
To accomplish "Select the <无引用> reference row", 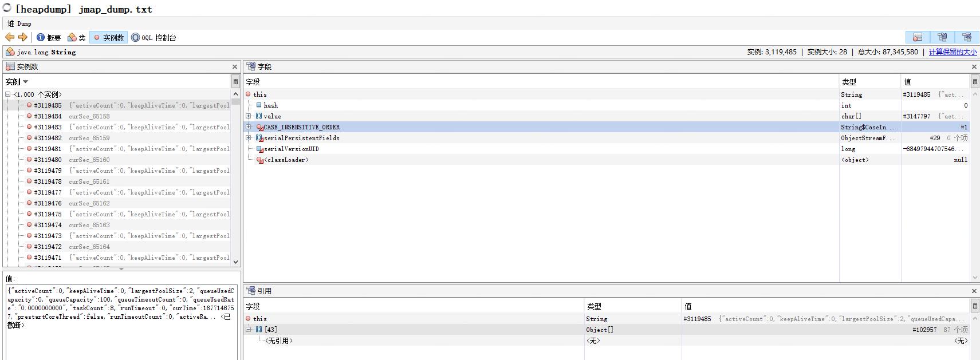I will pyautogui.click(x=607, y=341).
